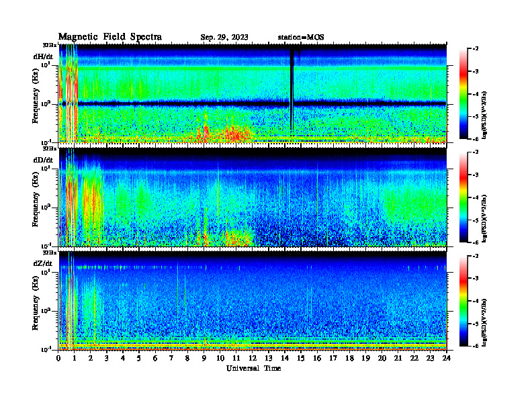Click the hour 6 tick label
The image size is (532, 411).
point(155,358)
